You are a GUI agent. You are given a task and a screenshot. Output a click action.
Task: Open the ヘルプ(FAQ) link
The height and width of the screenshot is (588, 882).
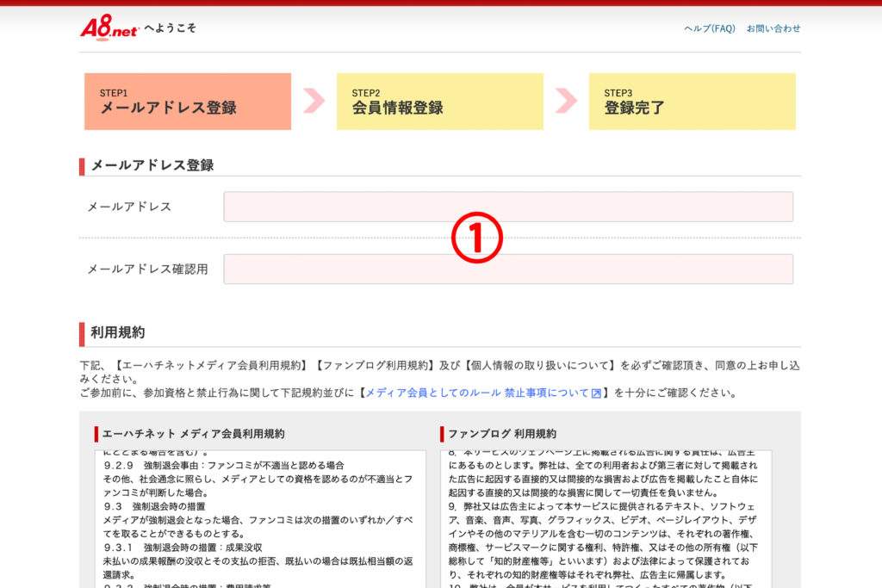click(709, 28)
